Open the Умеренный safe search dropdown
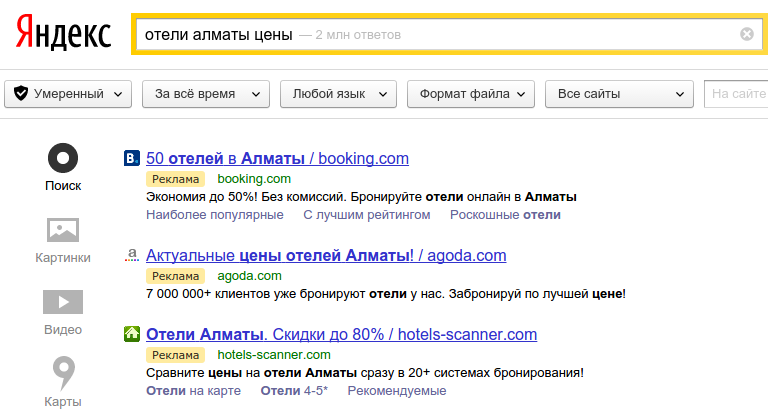This screenshot has height=417, width=768. 68,94
